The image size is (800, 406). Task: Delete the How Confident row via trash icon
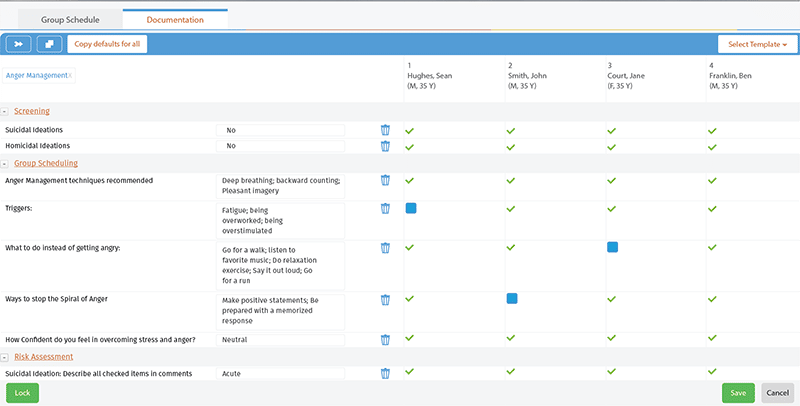pos(385,340)
